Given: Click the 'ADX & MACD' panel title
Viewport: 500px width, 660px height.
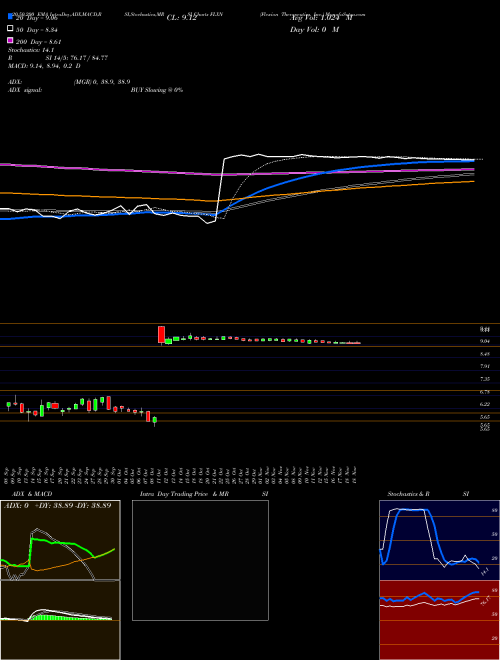Looking at the screenshot, I should pyautogui.click(x=32, y=494).
